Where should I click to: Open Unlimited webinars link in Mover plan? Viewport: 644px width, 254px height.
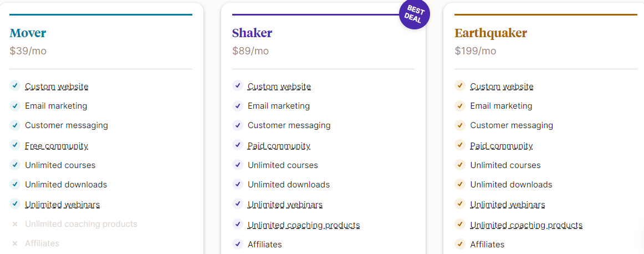click(x=63, y=205)
